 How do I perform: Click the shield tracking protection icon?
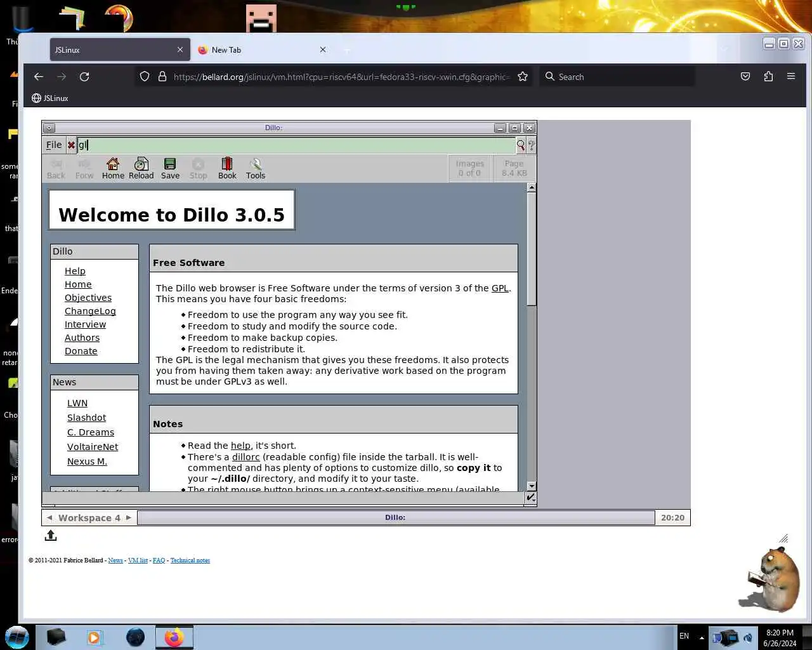click(x=145, y=77)
